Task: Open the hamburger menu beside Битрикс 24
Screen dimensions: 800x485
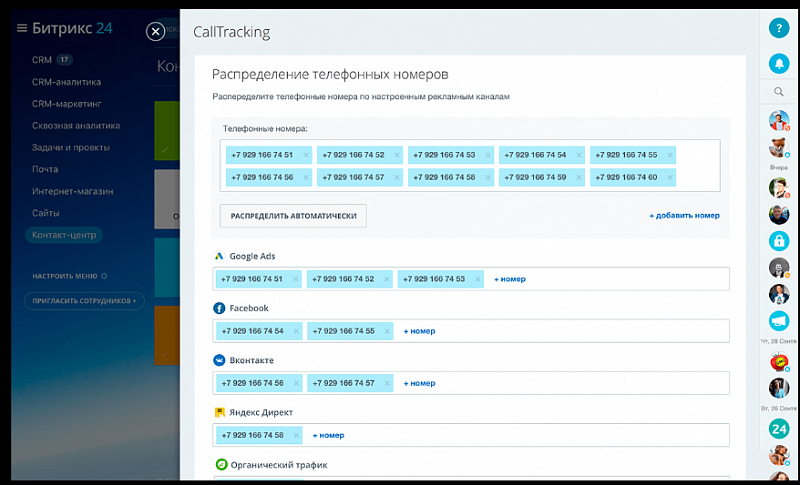Action: pos(21,28)
